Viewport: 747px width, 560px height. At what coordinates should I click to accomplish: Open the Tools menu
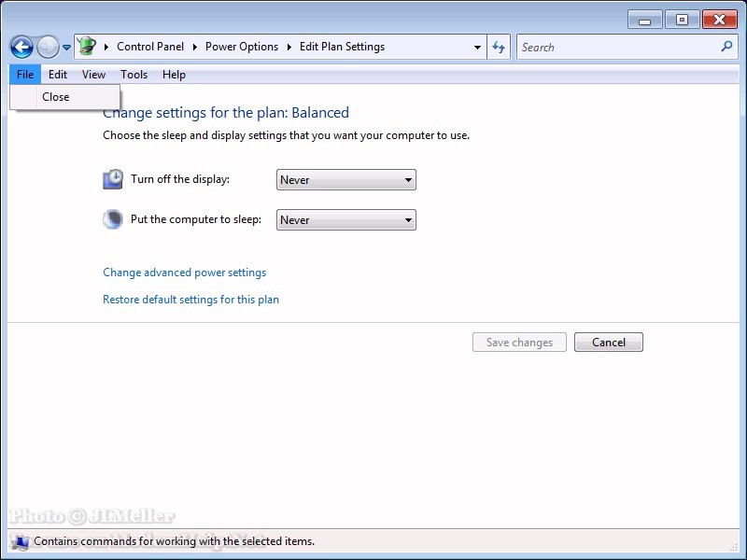134,75
